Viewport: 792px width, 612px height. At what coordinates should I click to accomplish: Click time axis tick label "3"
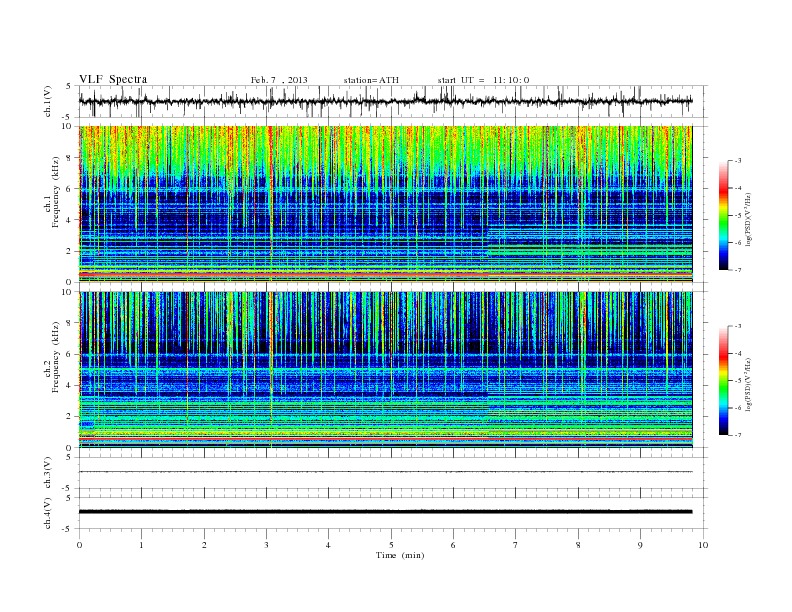[x=266, y=545]
